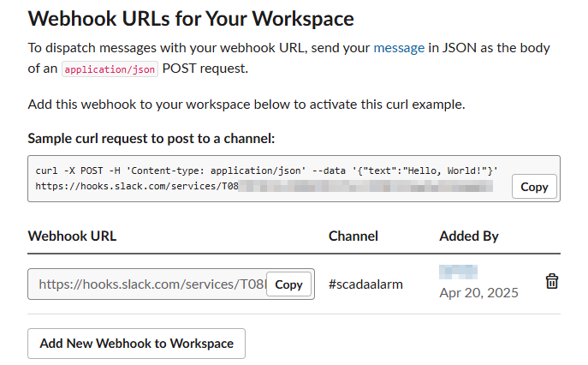This screenshot has width=588, height=365.
Task: Click the 'Channel' column header
Action: 353,236
